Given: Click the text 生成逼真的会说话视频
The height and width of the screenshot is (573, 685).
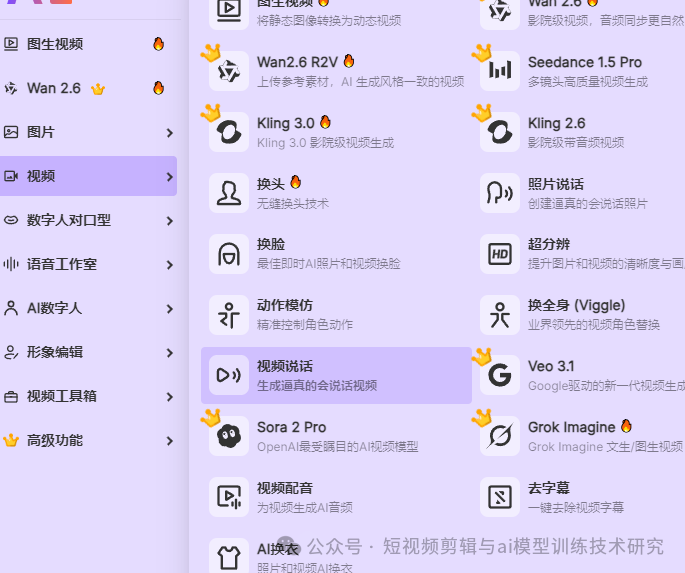Looking at the screenshot, I should (317, 386).
